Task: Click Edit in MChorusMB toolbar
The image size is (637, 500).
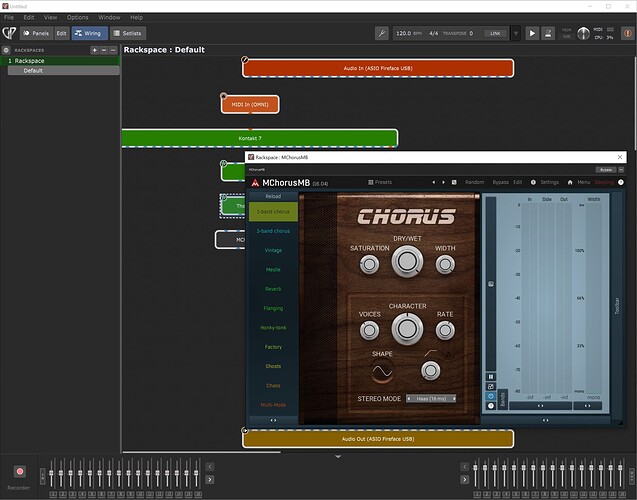Action: [x=518, y=182]
